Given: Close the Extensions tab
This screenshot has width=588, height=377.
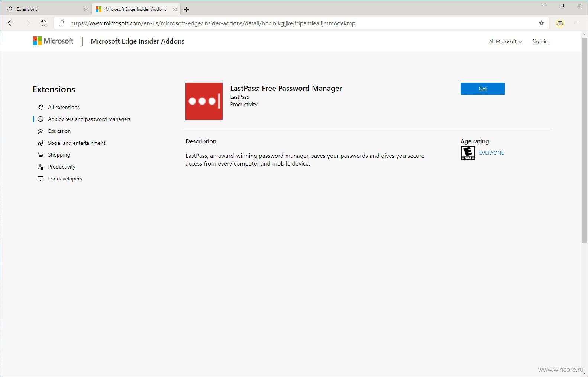Looking at the screenshot, I should pos(86,9).
